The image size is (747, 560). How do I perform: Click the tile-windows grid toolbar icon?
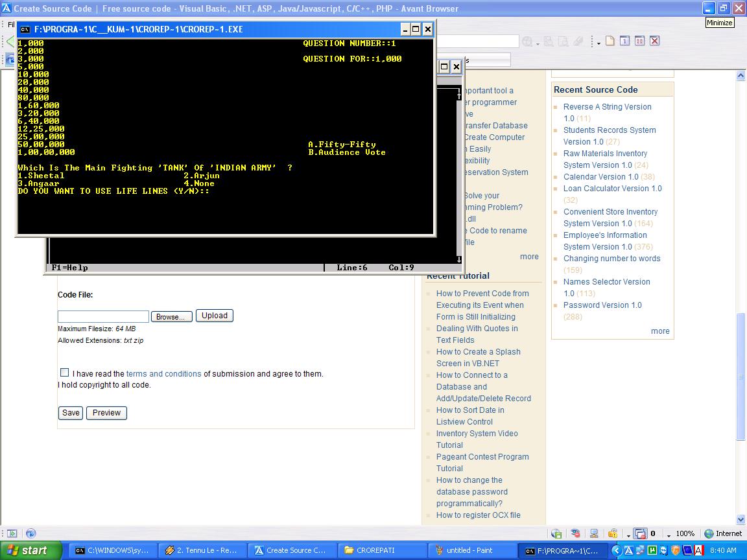[639, 41]
